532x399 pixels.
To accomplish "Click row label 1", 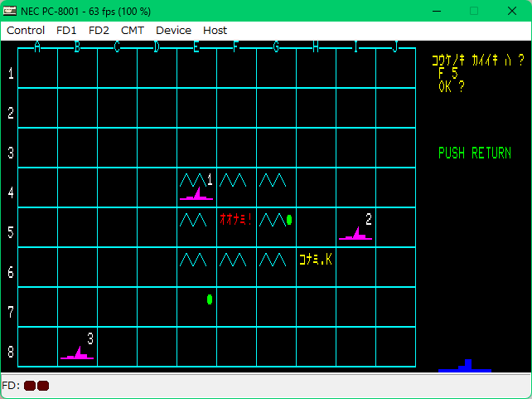I will (x=11, y=73).
